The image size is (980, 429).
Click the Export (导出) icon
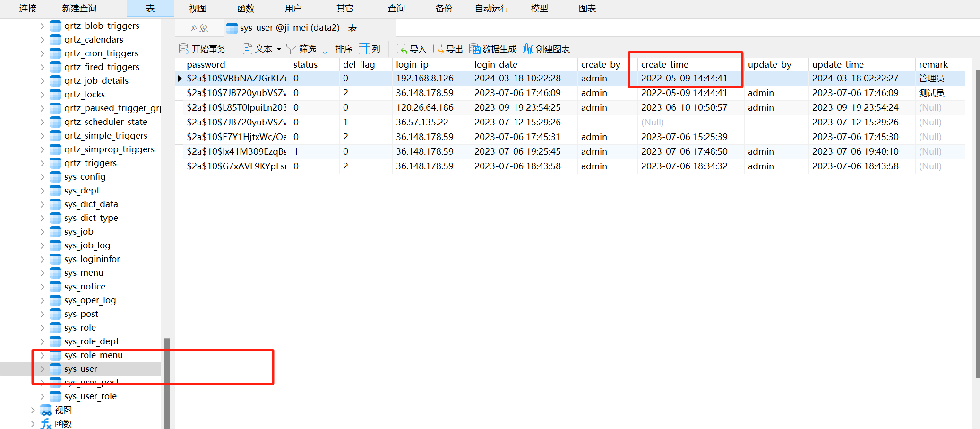[x=438, y=49]
